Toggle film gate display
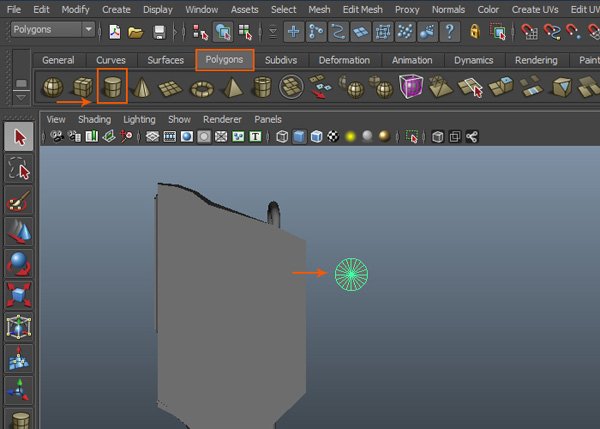This screenshot has width=600, height=429. click(170, 137)
